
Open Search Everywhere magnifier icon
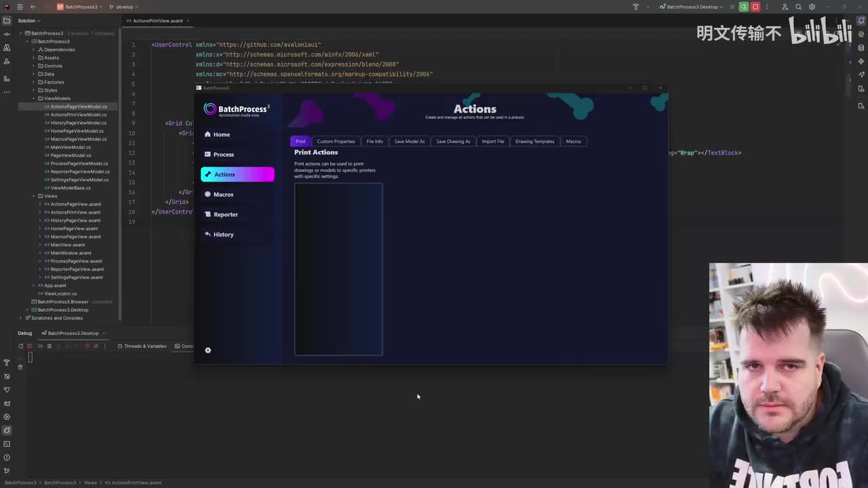pyautogui.click(x=799, y=7)
